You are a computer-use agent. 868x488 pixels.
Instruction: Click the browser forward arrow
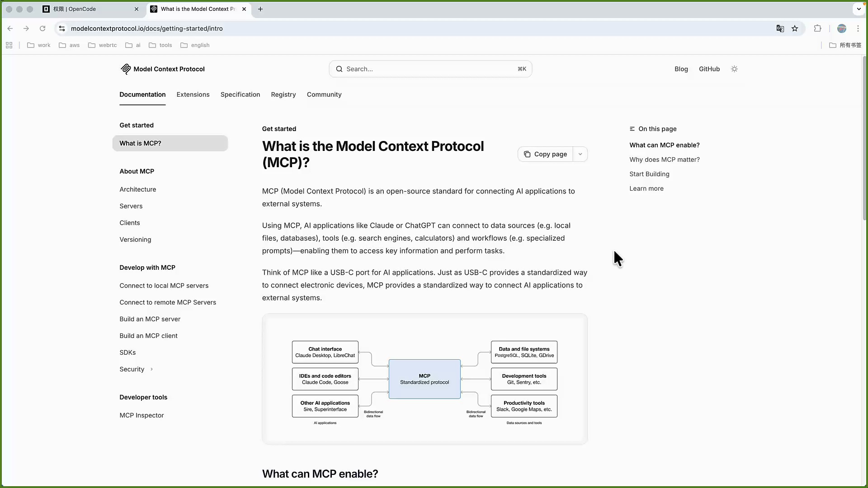(x=26, y=28)
